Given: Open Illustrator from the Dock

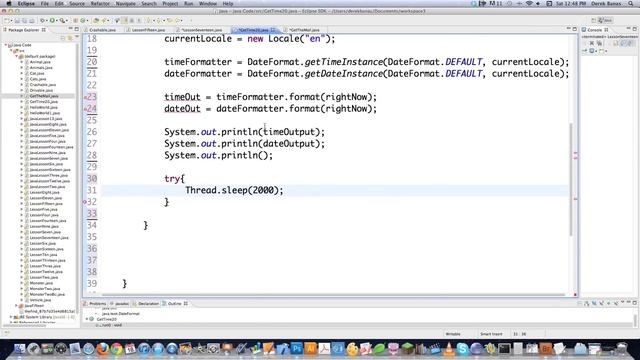Looking at the screenshot, I should pos(310,349).
